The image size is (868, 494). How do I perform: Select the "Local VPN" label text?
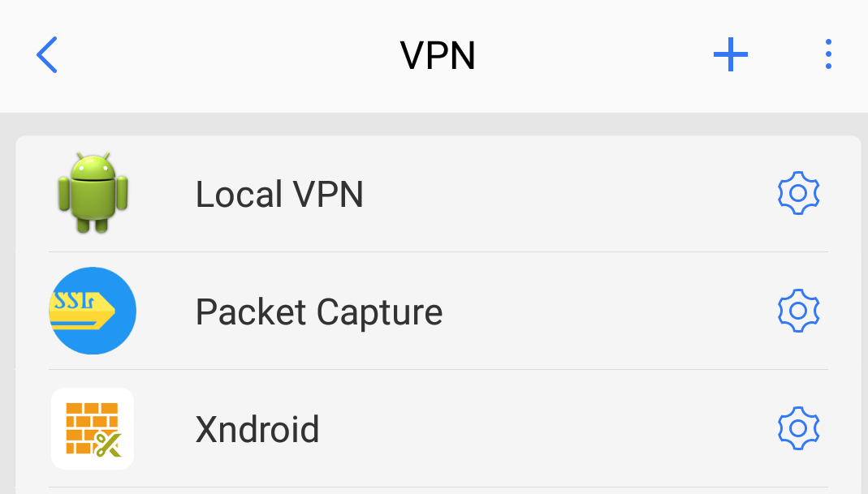coord(279,194)
